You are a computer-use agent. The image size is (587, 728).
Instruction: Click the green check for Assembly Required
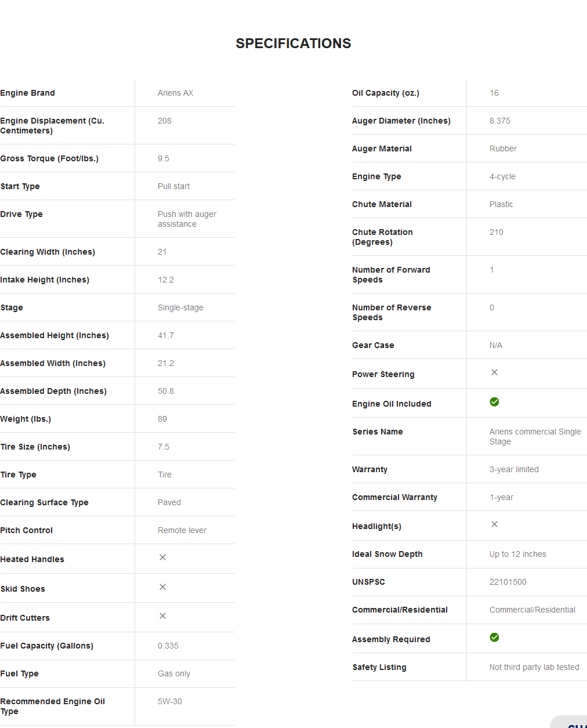click(x=494, y=638)
